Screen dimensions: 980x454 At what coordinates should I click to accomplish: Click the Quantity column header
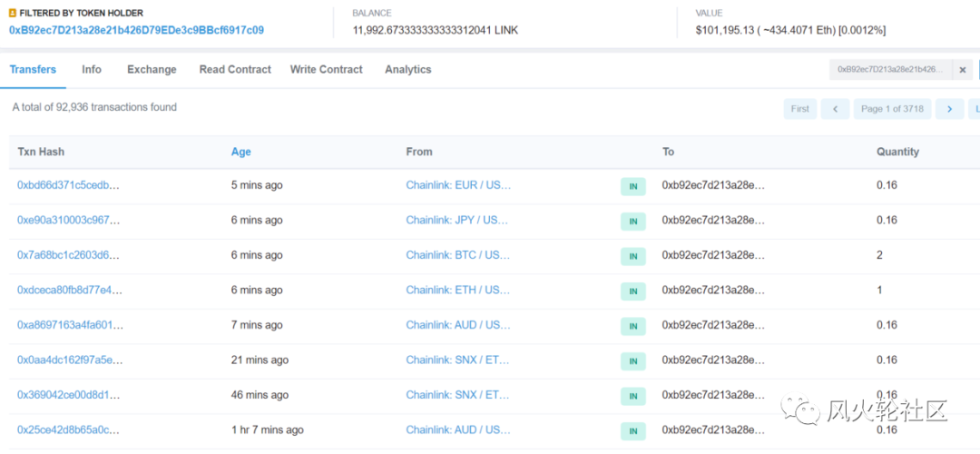[x=897, y=152]
